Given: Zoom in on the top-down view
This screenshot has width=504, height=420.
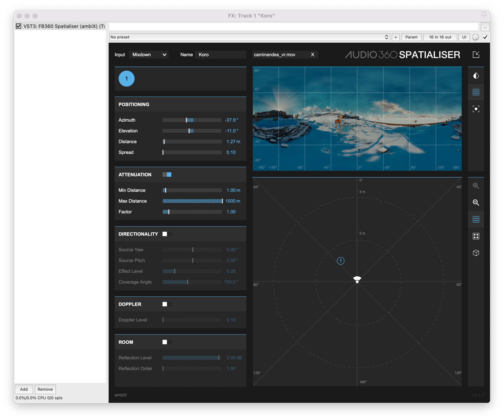Looking at the screenshot, I should tap(476, 186).
